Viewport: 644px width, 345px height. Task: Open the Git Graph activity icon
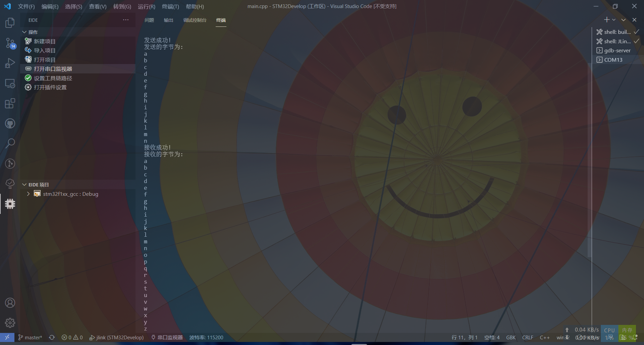pos(10,164)
